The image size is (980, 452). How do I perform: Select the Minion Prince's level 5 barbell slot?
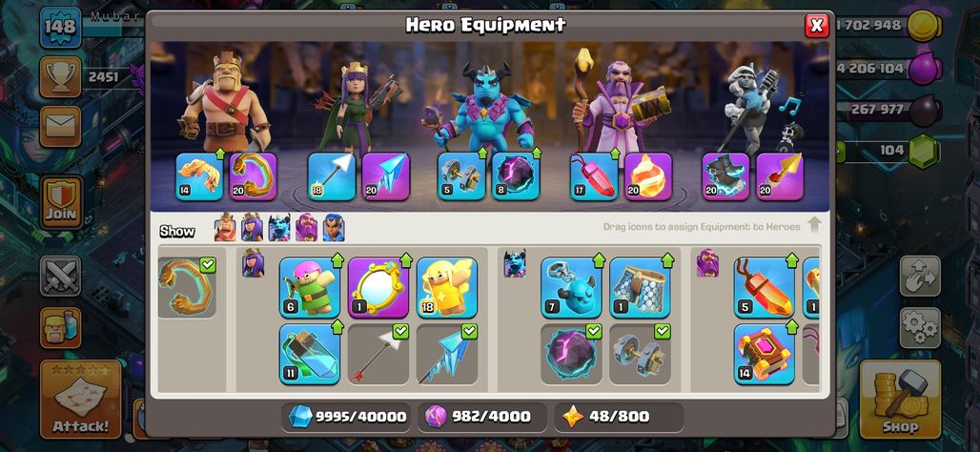(461, 176)
